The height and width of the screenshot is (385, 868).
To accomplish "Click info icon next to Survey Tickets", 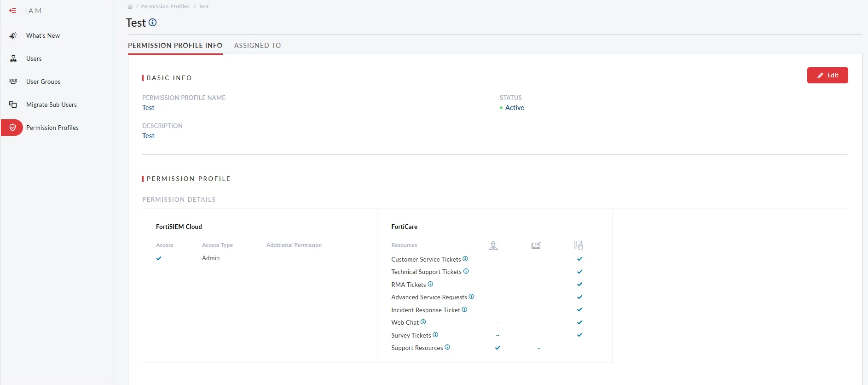I will pyautogui.click(x=435, y=335).
